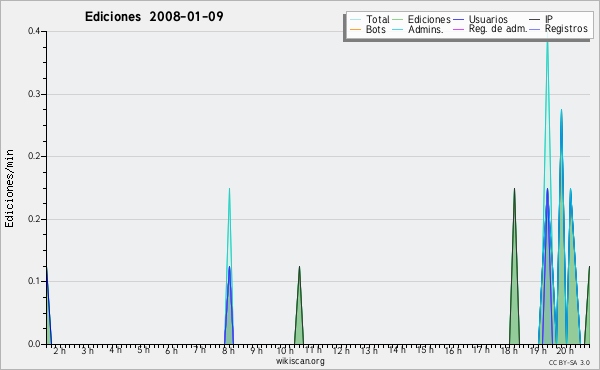Click the tallest Total peak after 19 h

tap(548, 115)
